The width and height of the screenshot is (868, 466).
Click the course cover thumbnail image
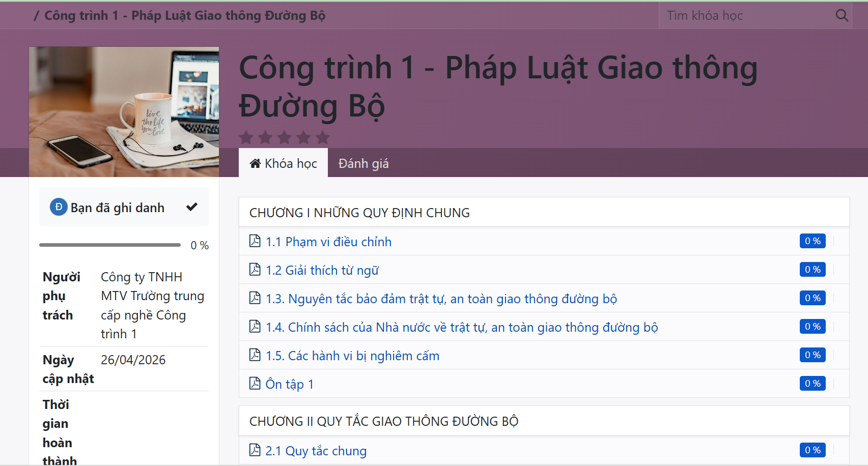(124, 112)
